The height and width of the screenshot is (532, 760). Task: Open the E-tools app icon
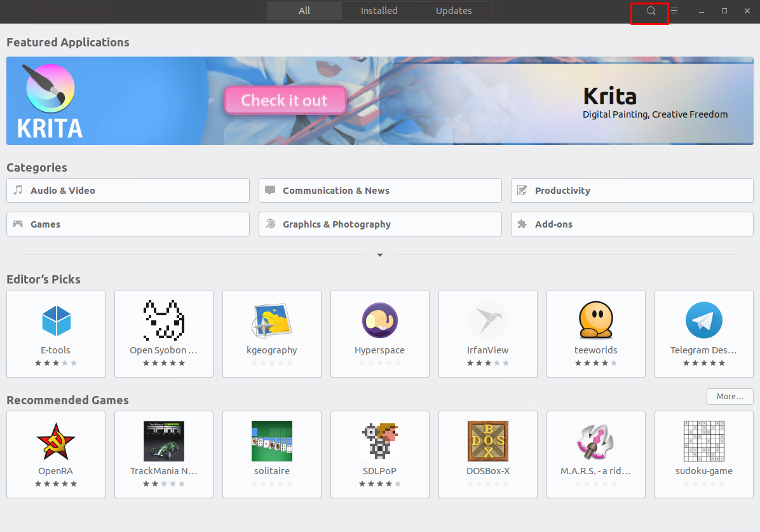[56, 320]
